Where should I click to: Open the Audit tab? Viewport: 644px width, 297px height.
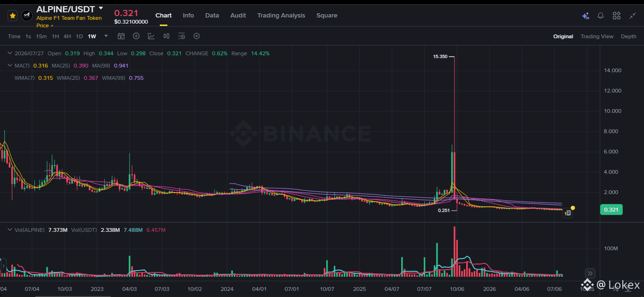[238, 15]
